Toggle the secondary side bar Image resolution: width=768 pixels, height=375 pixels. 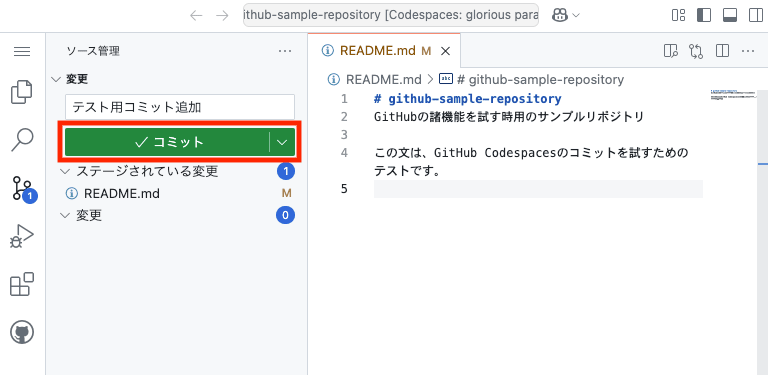[x=756, y=15]
